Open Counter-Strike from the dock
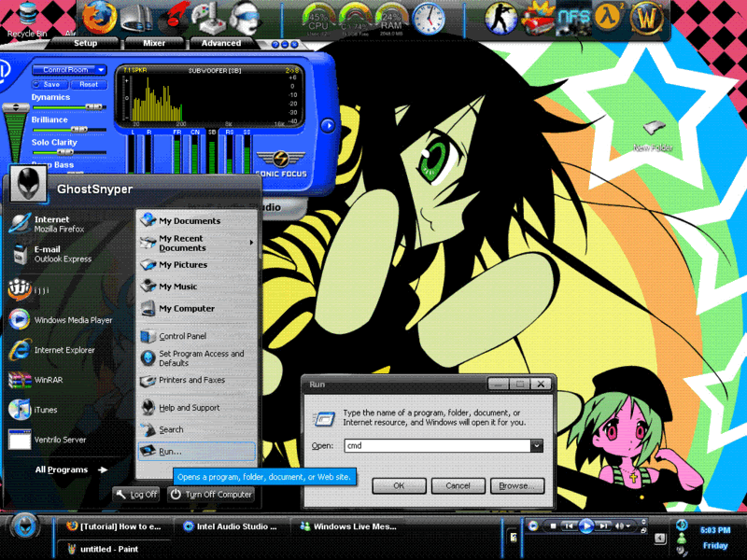This screenshot has width=747, height=560. pos(503,17)
